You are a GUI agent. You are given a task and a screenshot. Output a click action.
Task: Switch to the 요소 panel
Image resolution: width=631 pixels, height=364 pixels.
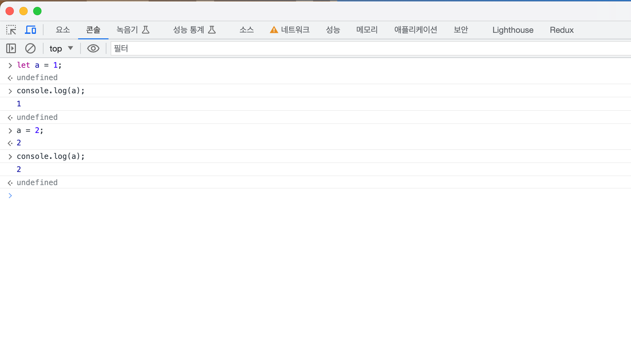[x=63, y=30]
